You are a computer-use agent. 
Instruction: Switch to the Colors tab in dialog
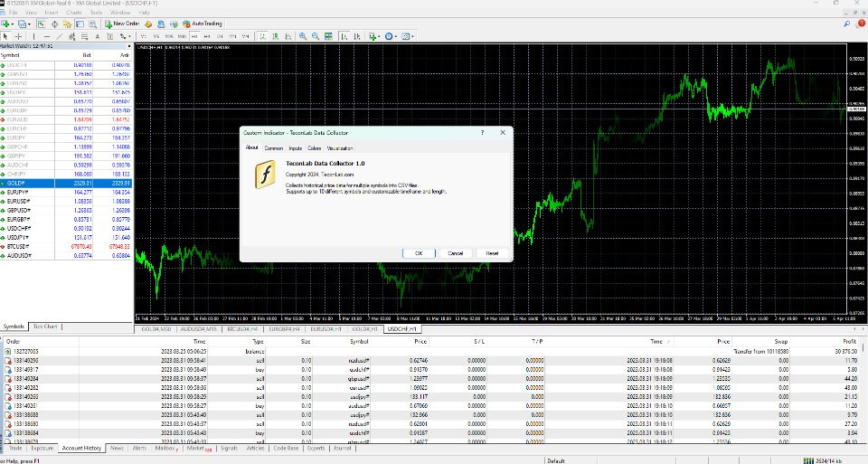tap(314, 148)
